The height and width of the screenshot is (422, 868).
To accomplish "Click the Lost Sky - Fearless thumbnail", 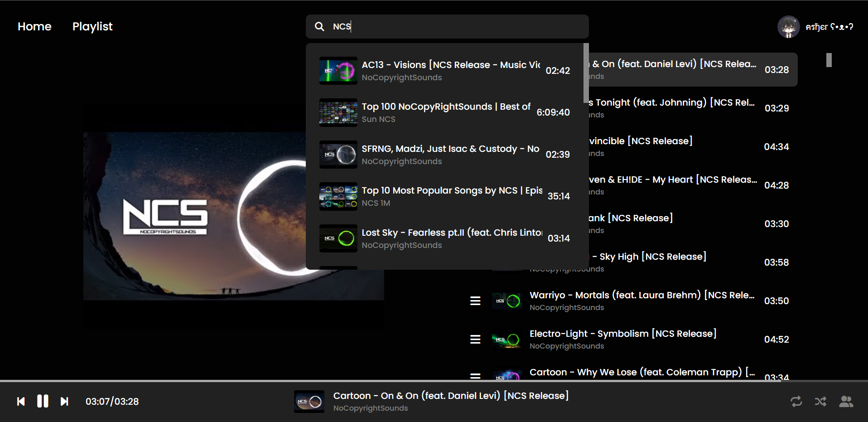I will coord(338,238).
